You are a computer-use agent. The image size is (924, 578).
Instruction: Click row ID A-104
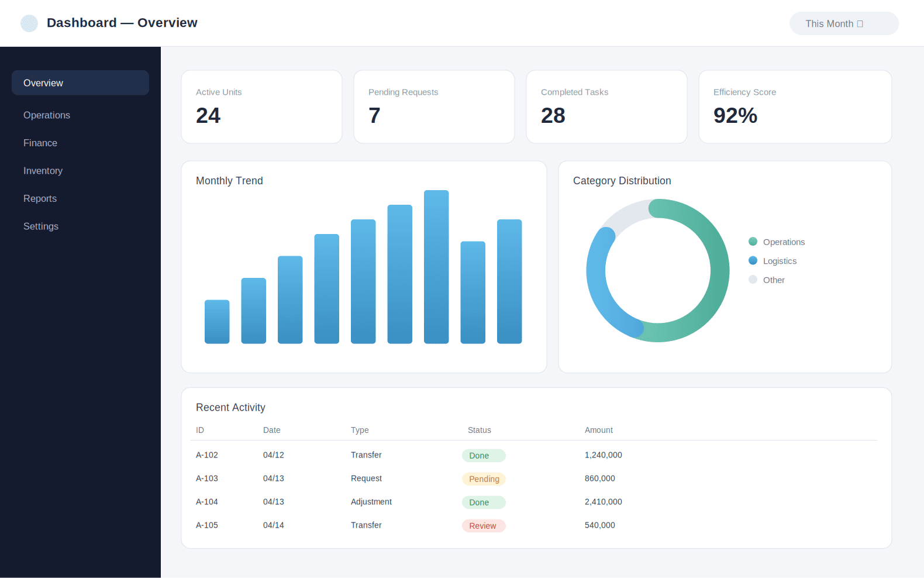(207, 502)
